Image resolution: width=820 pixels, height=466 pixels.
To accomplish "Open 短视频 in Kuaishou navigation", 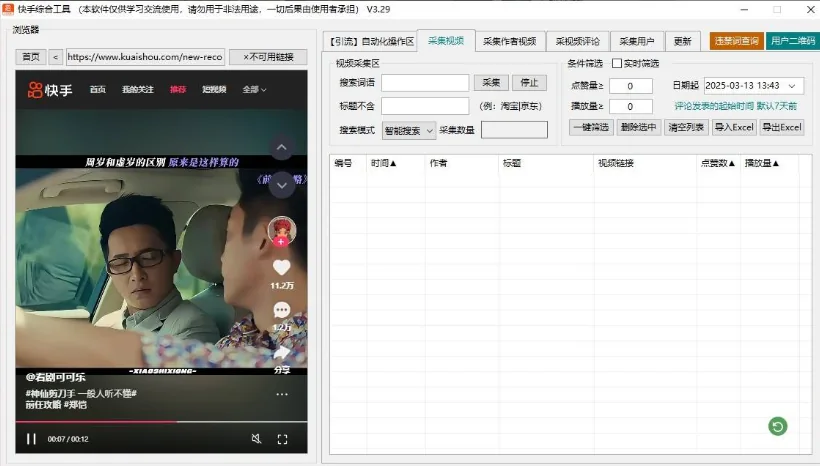I will click(x=214, y=89).
